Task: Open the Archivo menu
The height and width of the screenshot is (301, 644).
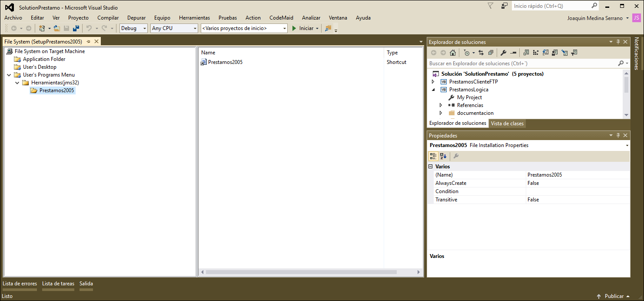Action: click(x=13, y=18)
